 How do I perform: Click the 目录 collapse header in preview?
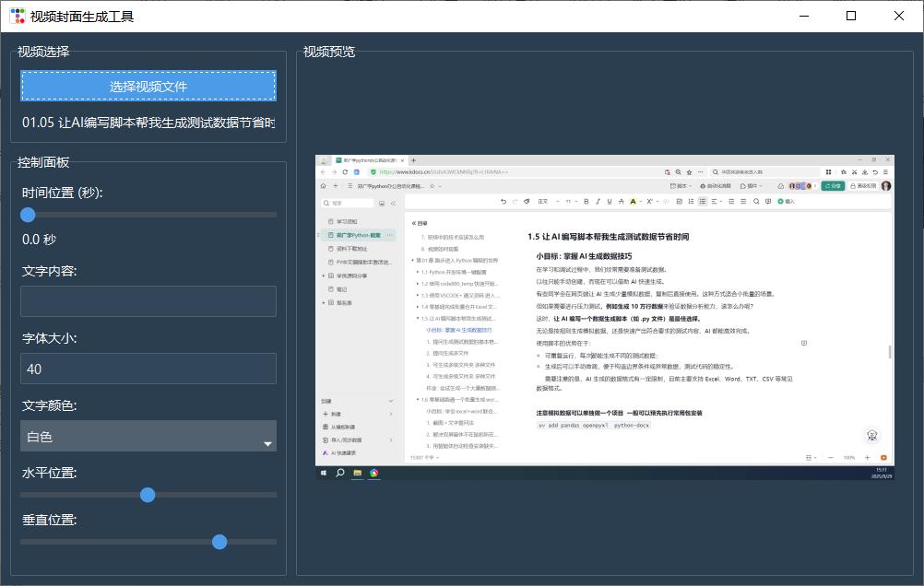[x=421, y=223]
